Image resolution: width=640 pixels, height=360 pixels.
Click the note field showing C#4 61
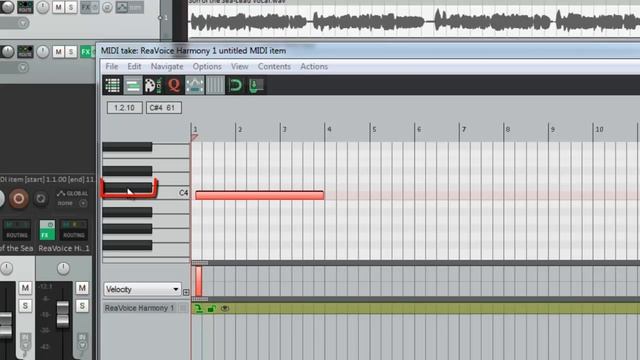pos(164,108)
